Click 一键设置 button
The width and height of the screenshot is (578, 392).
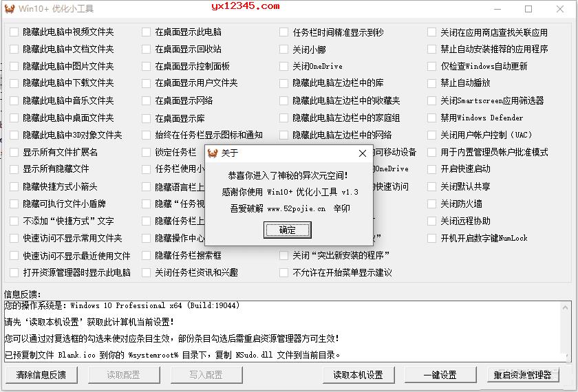pyautogui.click(x=440, y=375)
